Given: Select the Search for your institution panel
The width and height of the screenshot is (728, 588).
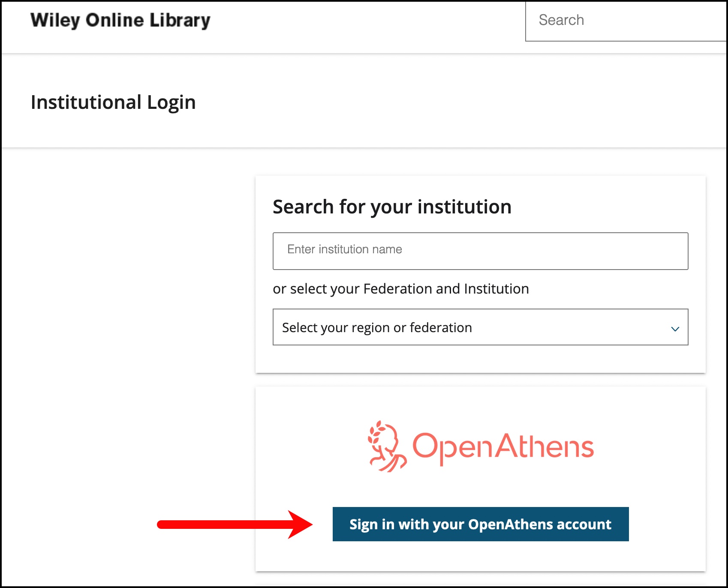Looking at the screenshot, I should (x=480, y=274).
